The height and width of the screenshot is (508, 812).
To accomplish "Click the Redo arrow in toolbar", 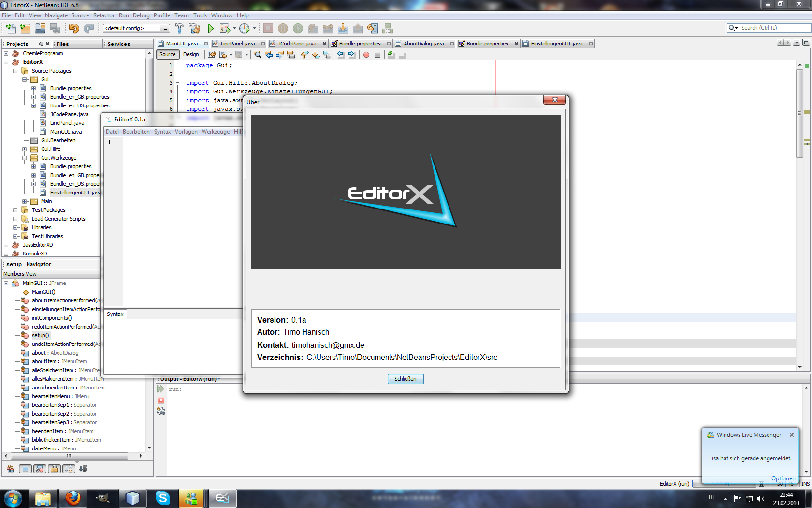I will tap(89, 28).
